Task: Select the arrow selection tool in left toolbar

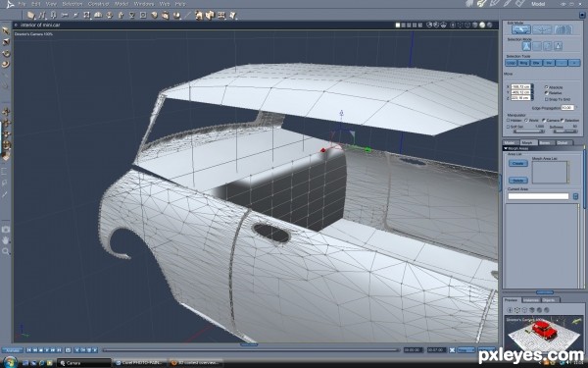Action: [6, 30]
